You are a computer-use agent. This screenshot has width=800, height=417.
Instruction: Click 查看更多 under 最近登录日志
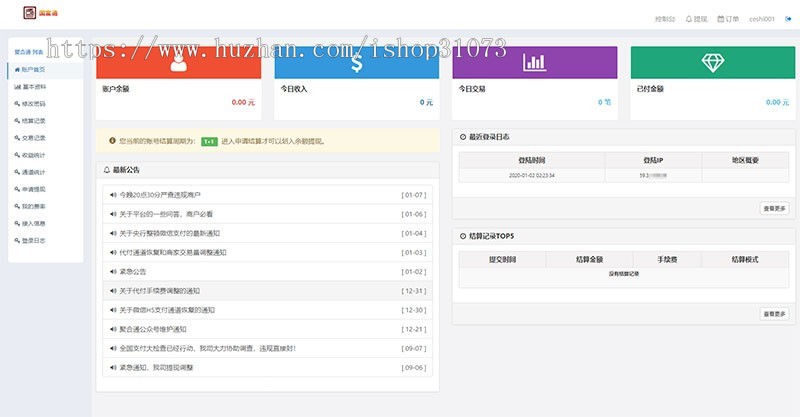point(774,208)
